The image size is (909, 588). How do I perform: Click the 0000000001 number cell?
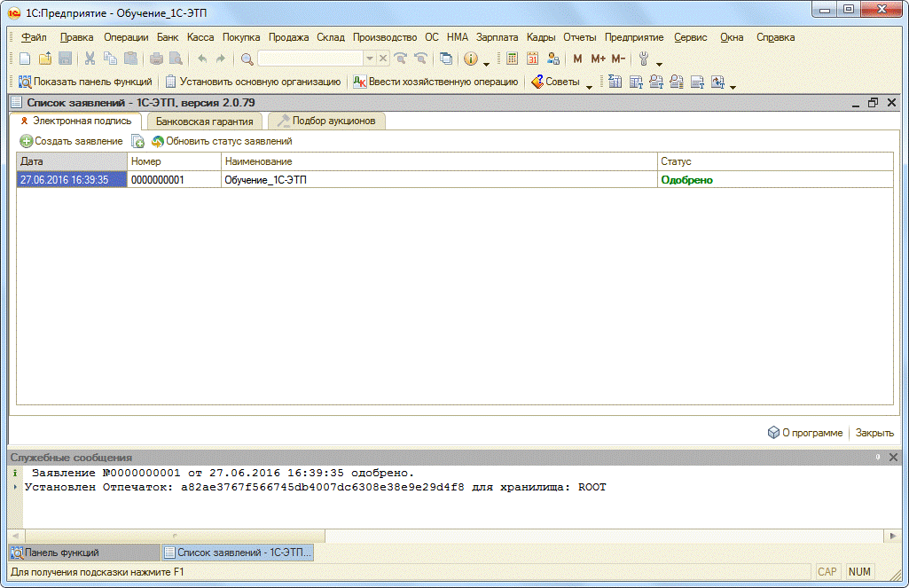pos(174,180)
